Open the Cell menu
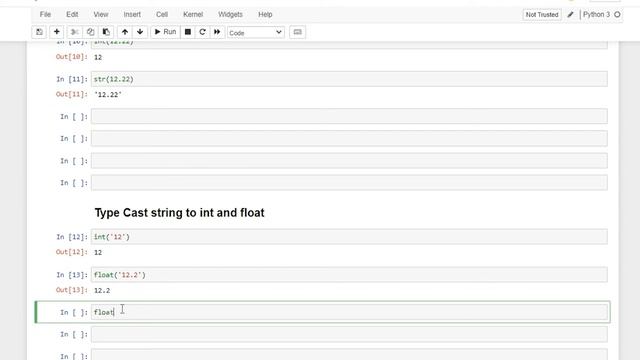 pyautogui.click(x=162, y=14)
